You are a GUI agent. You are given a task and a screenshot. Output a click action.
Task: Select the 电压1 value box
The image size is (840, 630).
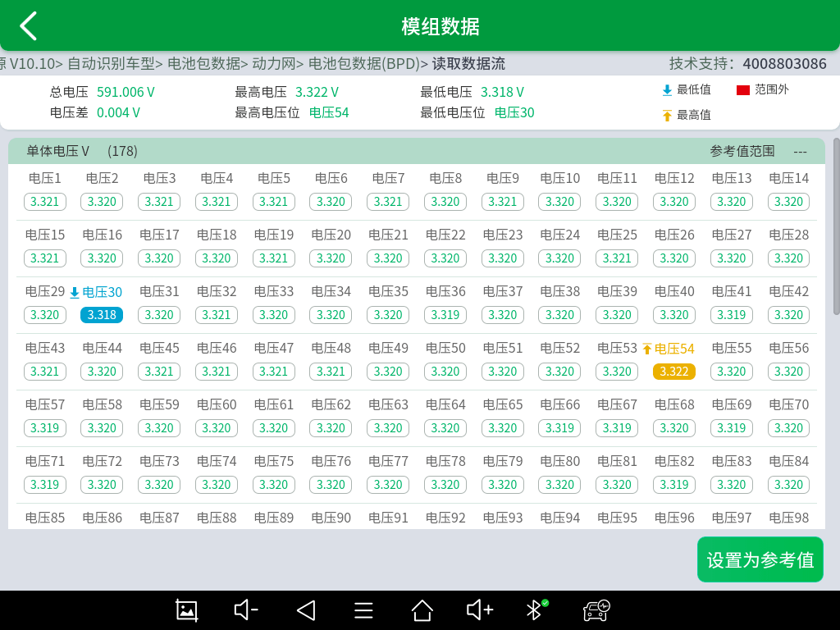coord(45,202)
